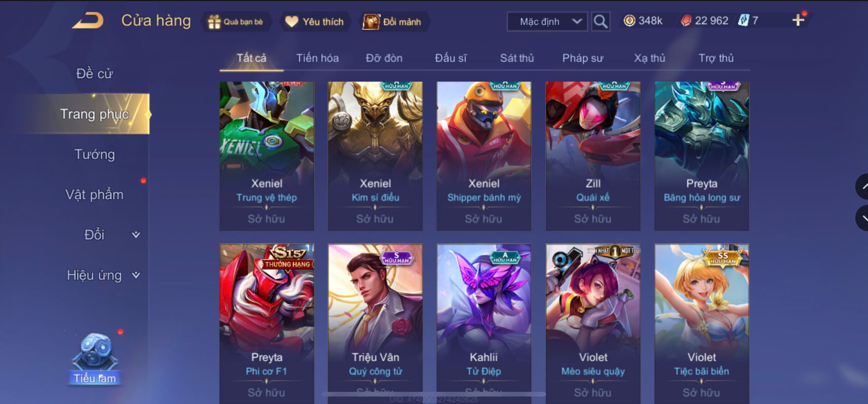Go back using the golden arrow icon

pyautogui.click(x=88, y=21)
